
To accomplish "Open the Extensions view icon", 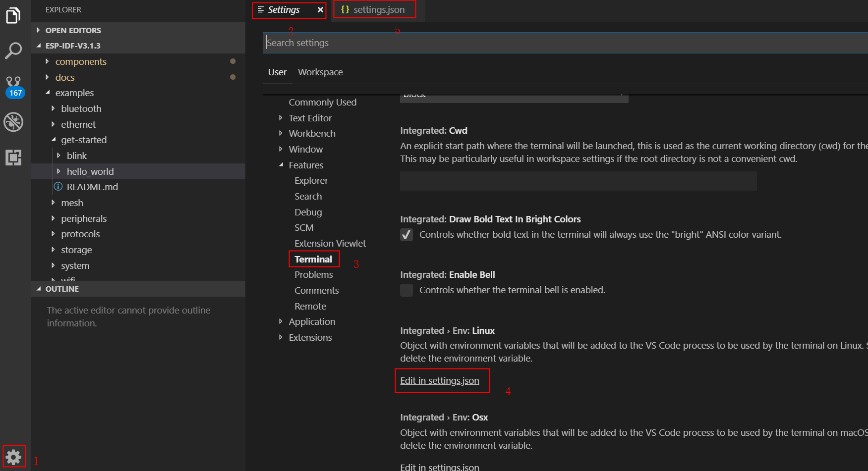I will [x=14, y=157].
